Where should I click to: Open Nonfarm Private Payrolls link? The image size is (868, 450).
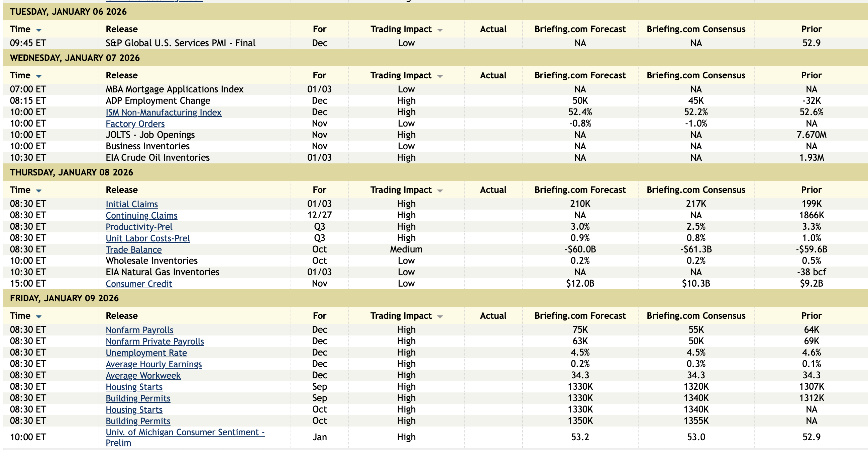tap(155, 342)
